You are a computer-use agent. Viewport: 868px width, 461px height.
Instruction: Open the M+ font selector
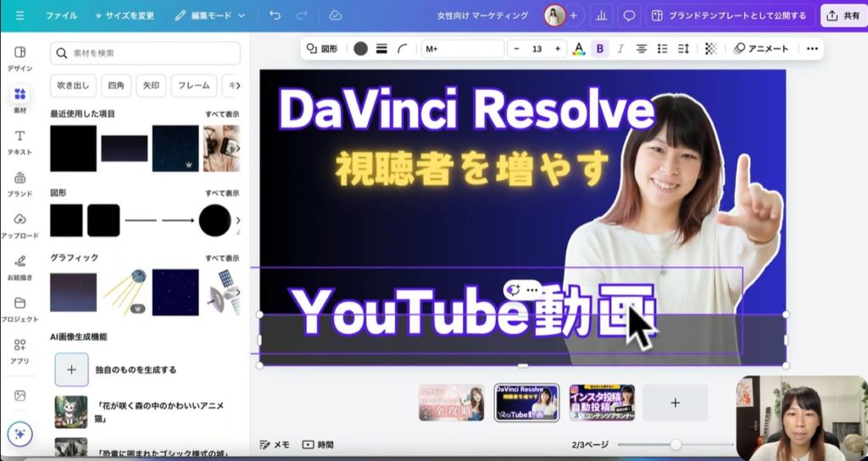click(x=462, y=49)
